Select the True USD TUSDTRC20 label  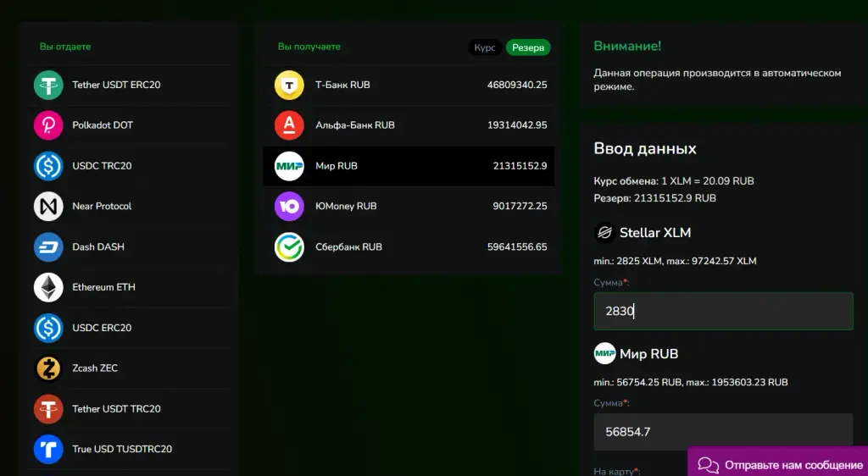tap(122, 450)
